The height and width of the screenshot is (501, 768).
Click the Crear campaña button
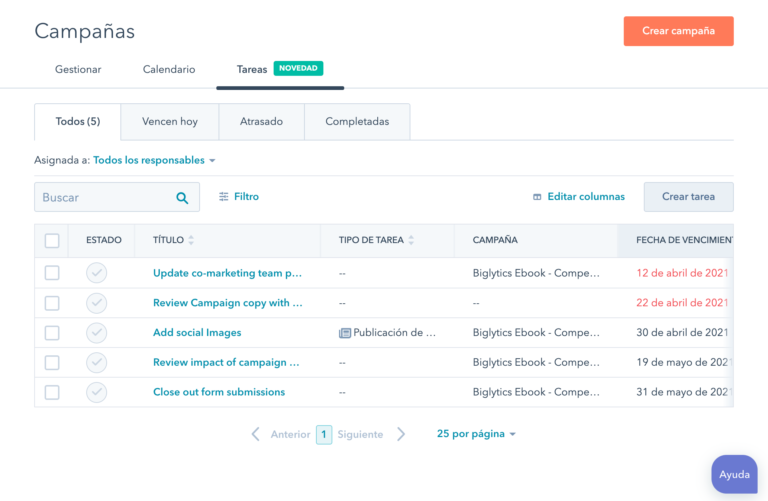click(x=678, y=31)
